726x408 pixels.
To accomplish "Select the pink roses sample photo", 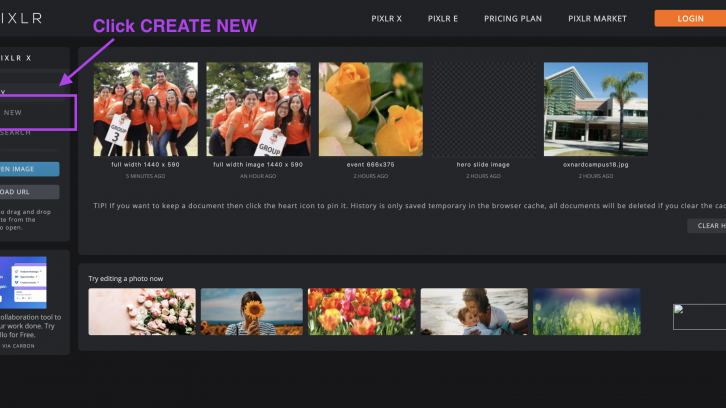I will pyautogui.click(x=142, y=312).
